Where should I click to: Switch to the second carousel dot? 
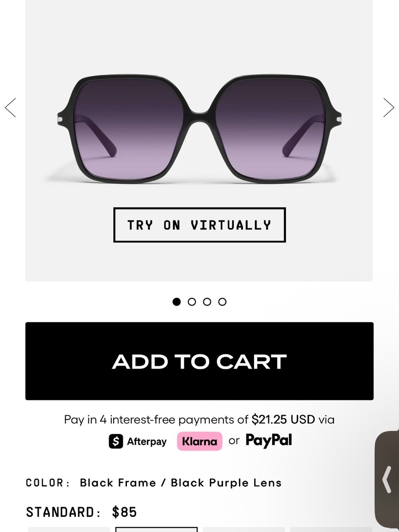[192, 302]
